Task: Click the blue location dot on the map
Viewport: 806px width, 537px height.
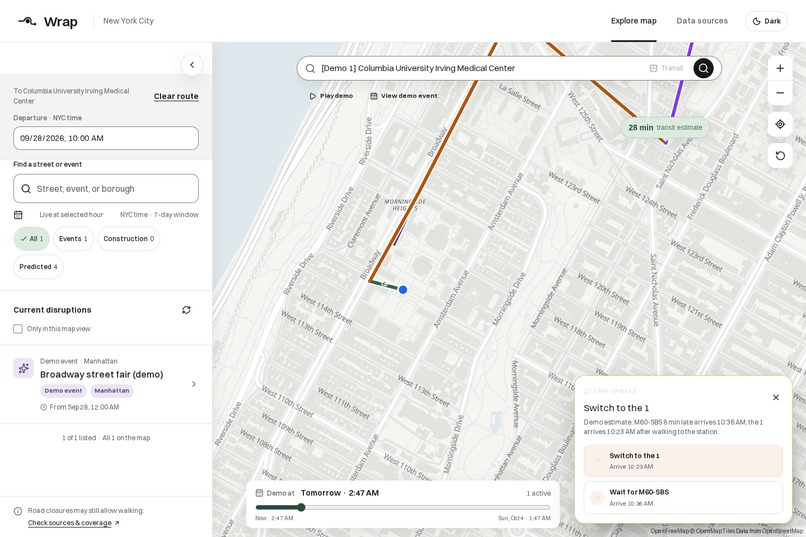Action: [403, 290]
